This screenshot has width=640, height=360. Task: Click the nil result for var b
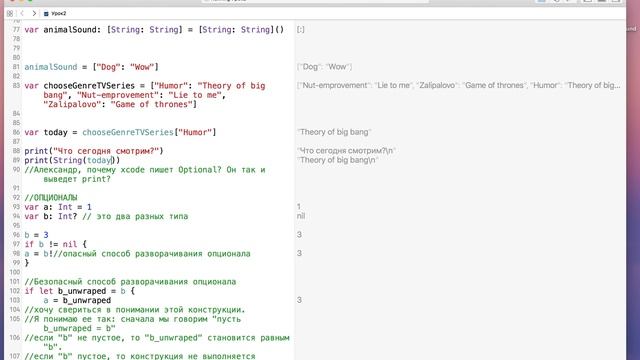pyautogui.click(x=301, y=216)
